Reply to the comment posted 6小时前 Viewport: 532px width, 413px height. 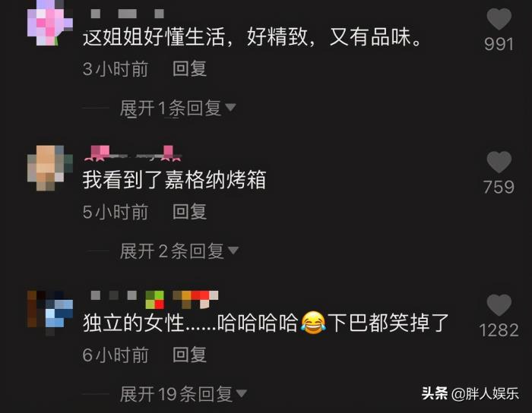coord(189,355)
